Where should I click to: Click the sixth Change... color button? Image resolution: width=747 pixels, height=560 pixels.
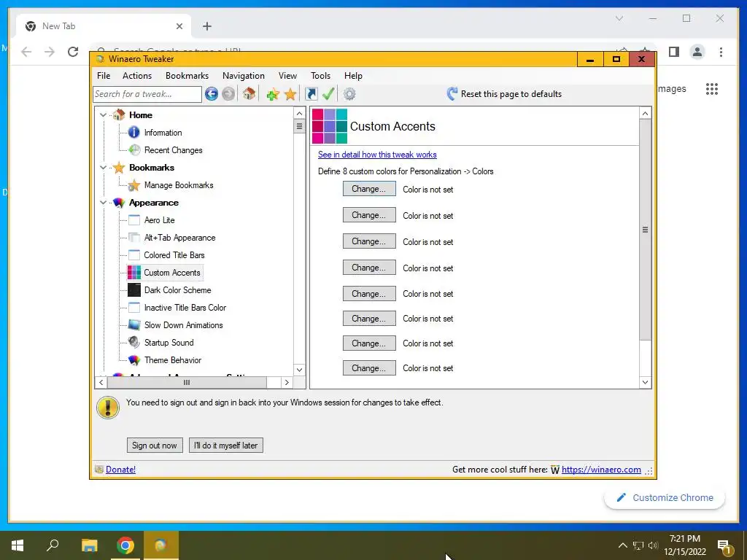pyautogui.click(x=369, y=319)
